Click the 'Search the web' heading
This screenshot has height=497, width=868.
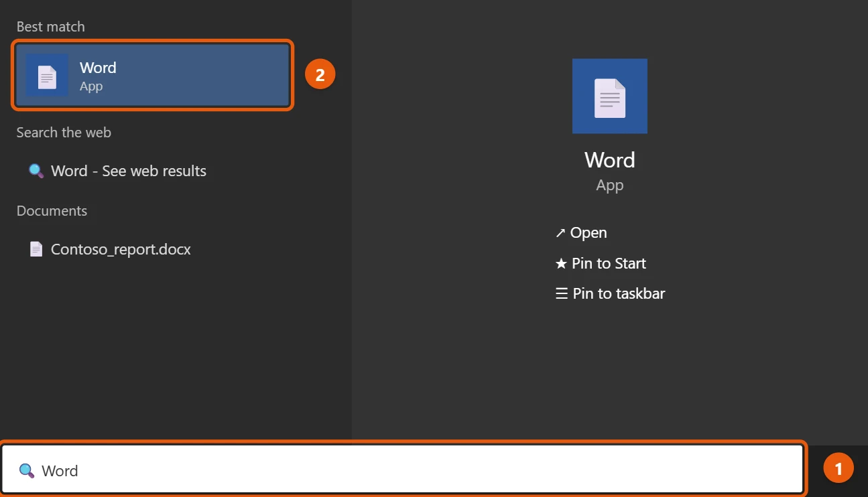click(x=64, y=133)
